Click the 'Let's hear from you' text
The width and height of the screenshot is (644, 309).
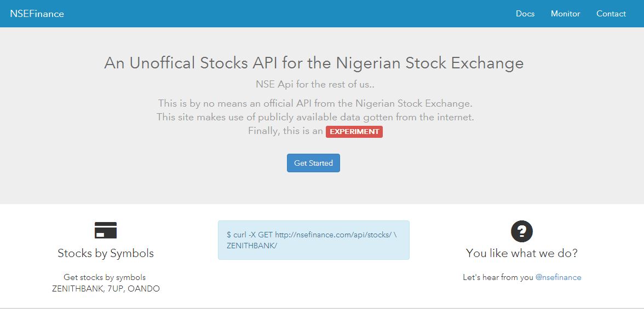[498, 277]
